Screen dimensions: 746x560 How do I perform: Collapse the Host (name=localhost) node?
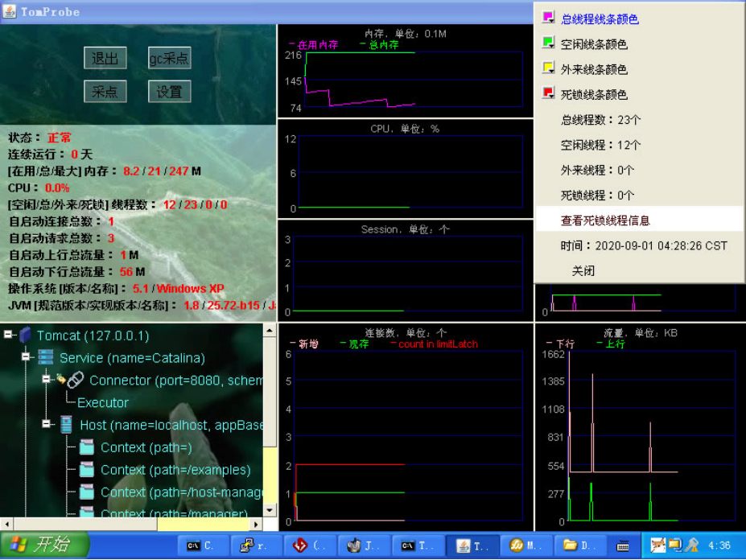coord(46,424)
